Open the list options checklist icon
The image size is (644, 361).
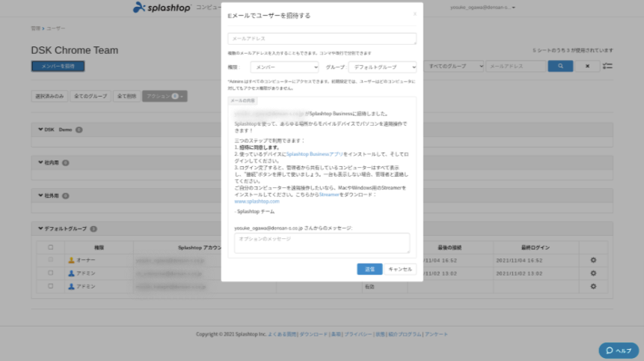pos(607,66)
